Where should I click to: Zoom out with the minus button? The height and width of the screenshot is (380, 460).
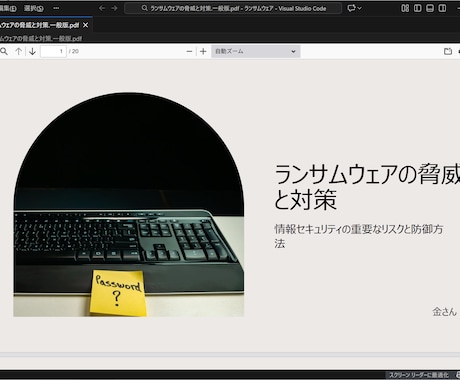pyautogui.click(x=189, y=51)
